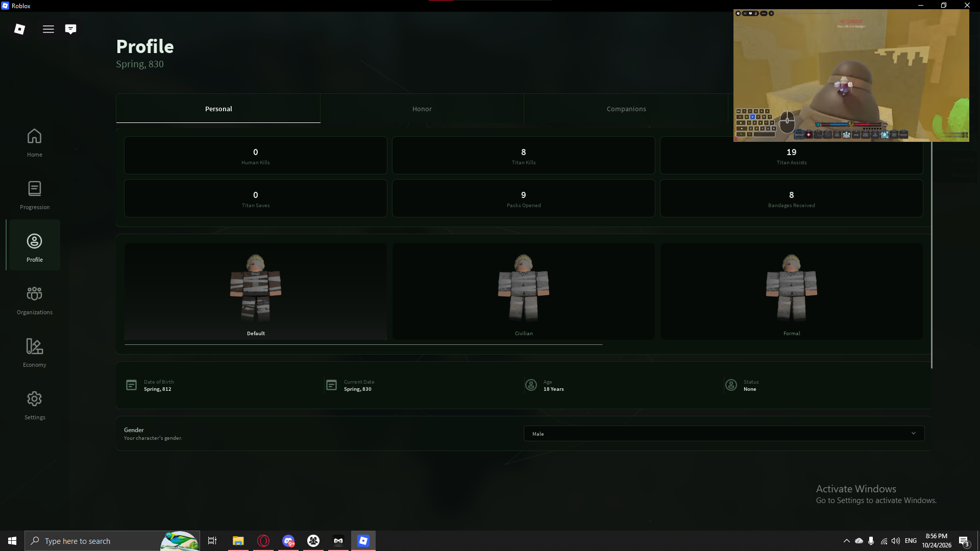Switch to the Honor tab
Viewport: 980px width, 551px height.
pos(422,109)
